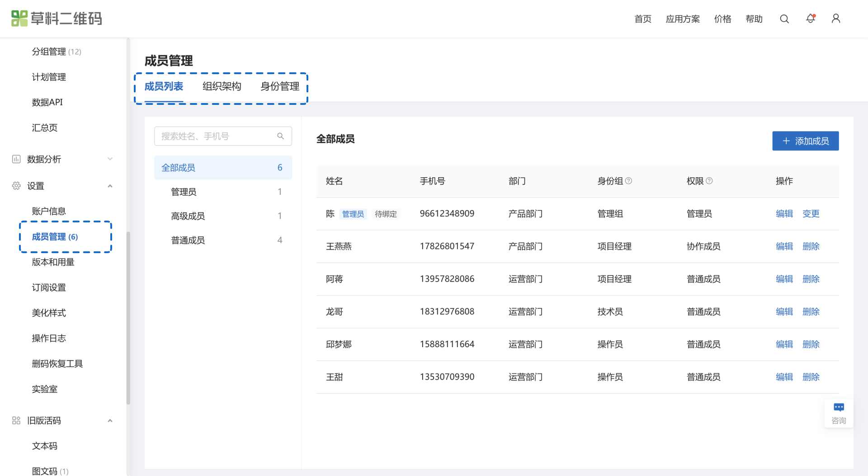Click the magnifier in member search box
The image size is (868, 476).
280,136
